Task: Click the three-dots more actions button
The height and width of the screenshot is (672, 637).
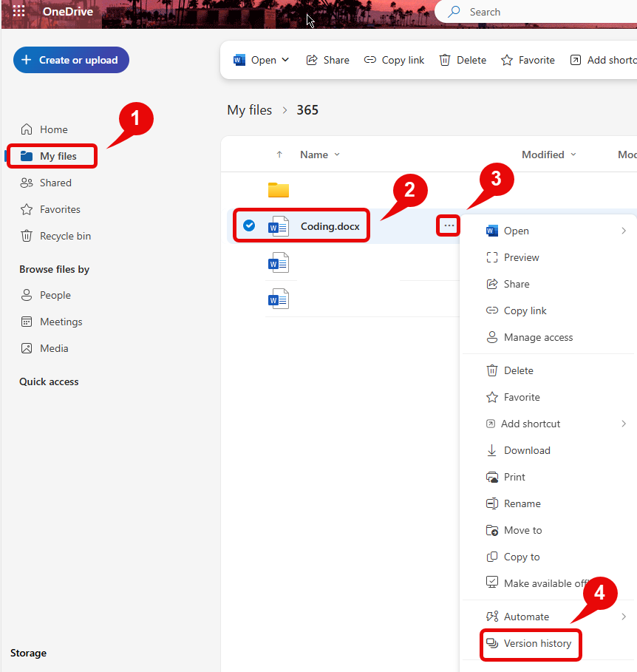Action: tap(449, 225)
